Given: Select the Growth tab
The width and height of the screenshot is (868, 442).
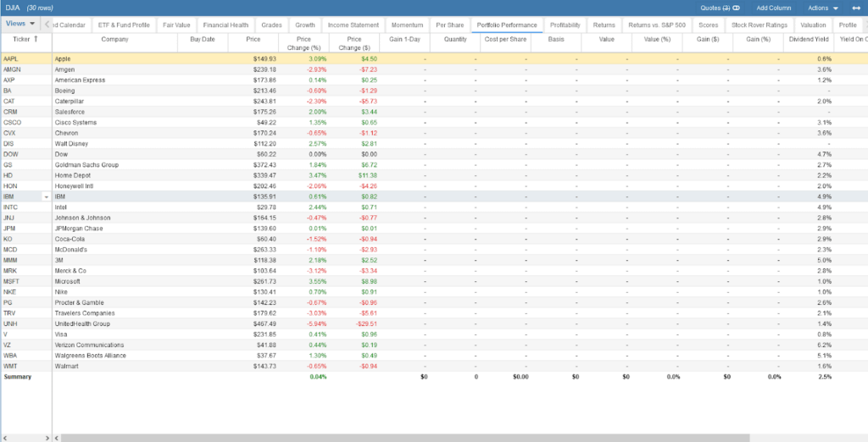Looking at the screenshot, I should click(305, 25).
